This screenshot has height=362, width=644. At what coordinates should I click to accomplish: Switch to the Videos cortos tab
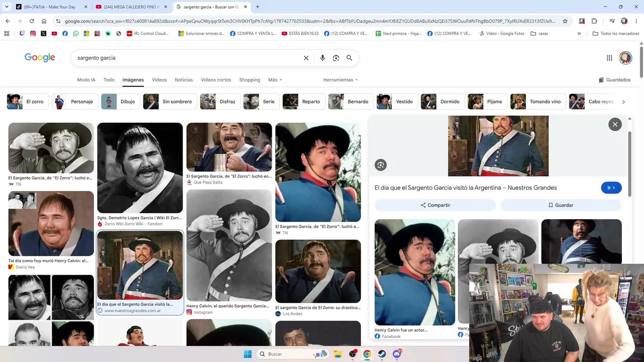click(x=216, y=80)
